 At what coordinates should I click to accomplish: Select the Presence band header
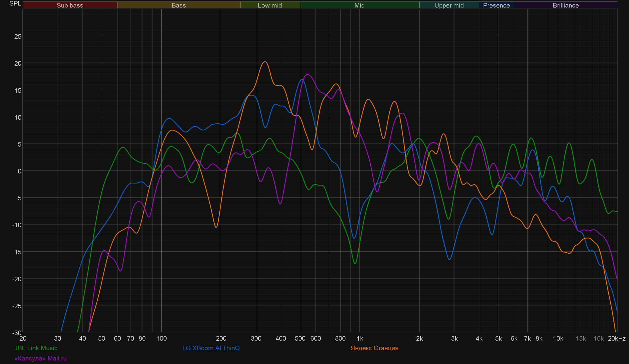click(496, 5)
